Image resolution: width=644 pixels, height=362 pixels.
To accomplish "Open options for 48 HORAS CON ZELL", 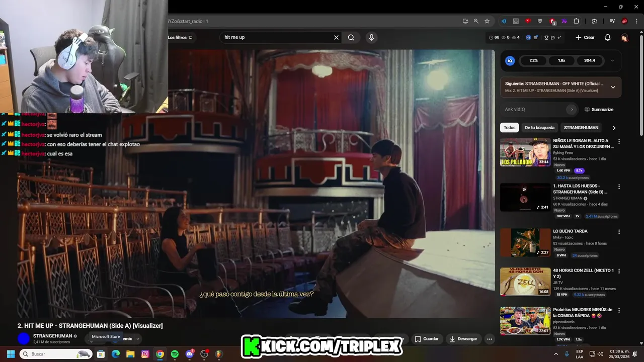I will point(619,271).
